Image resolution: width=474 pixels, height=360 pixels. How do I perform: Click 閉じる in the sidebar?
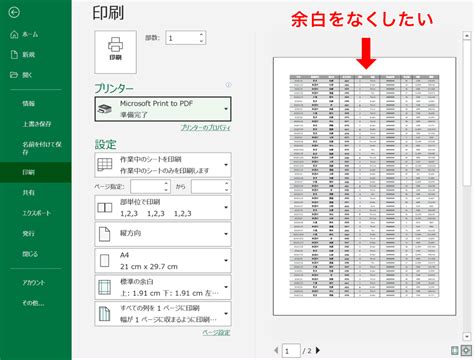point(30,254)
